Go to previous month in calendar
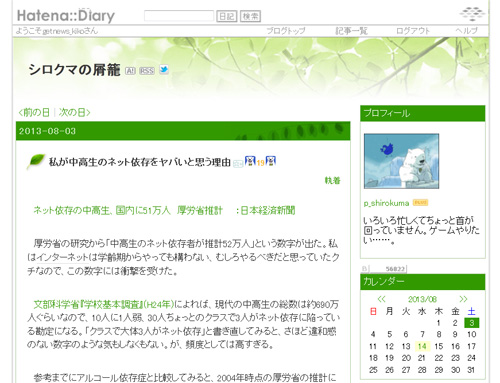 [x=381, y=299]
